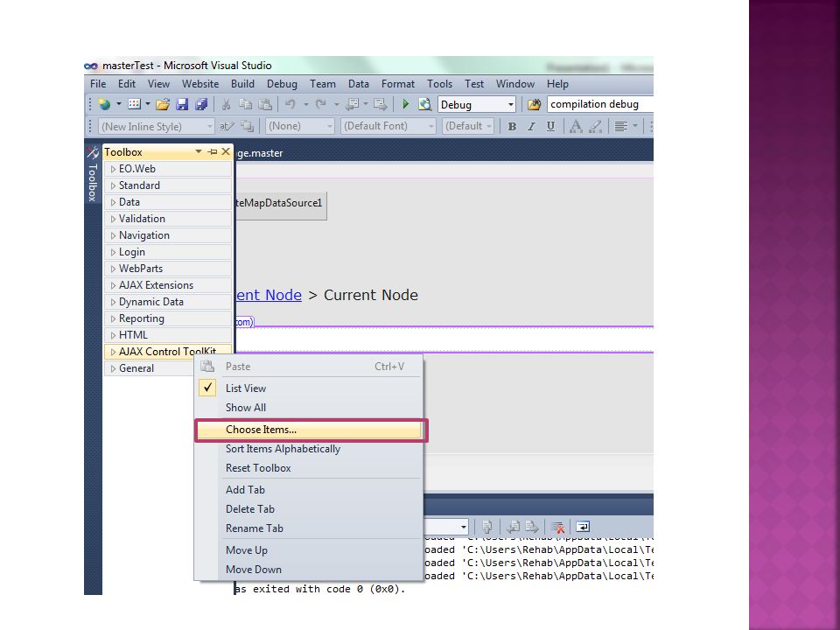Click the Undo arrow icon
The image size is (840, 630).
(x=290, y=104)
